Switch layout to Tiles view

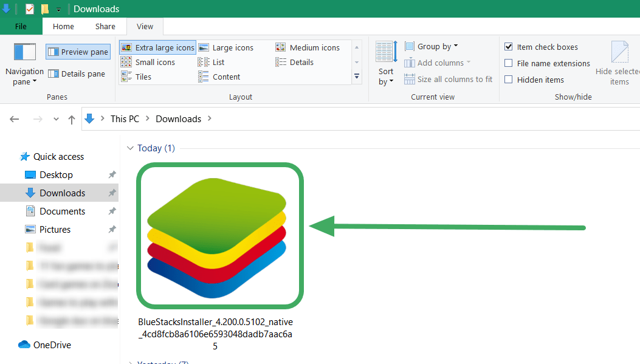tap(136, 77)
